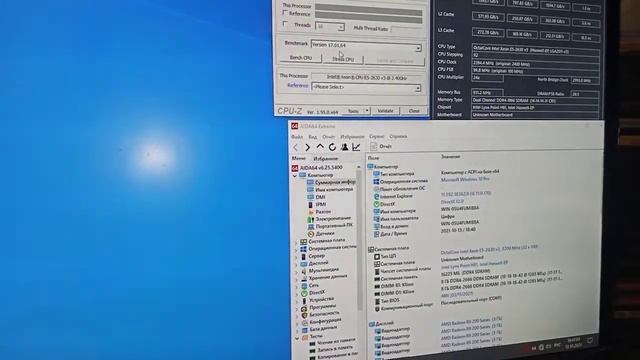Screen dimensions: 640x360
Task: Toggle the Reference checkbox in CPU-Z
Action: point(285,13)
